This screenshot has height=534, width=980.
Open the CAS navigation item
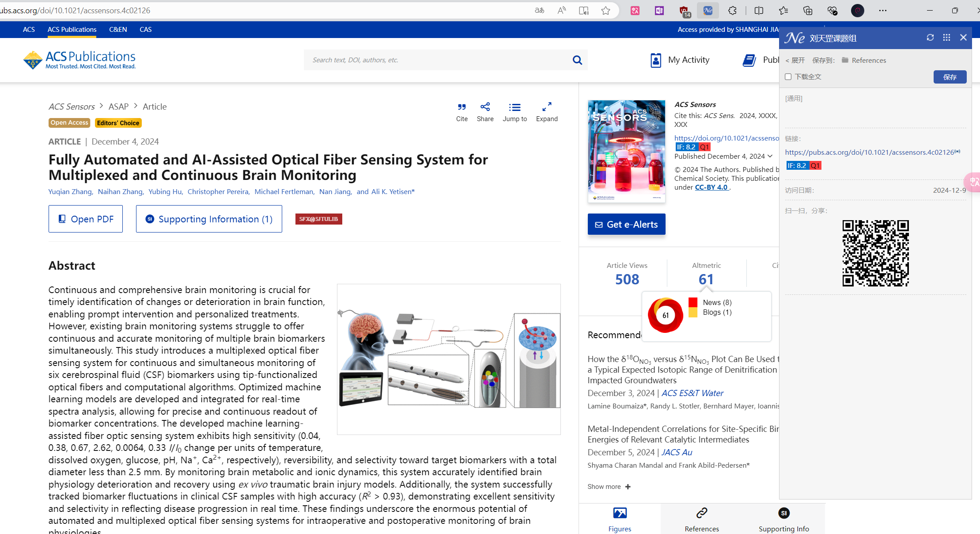coord(145,30)
